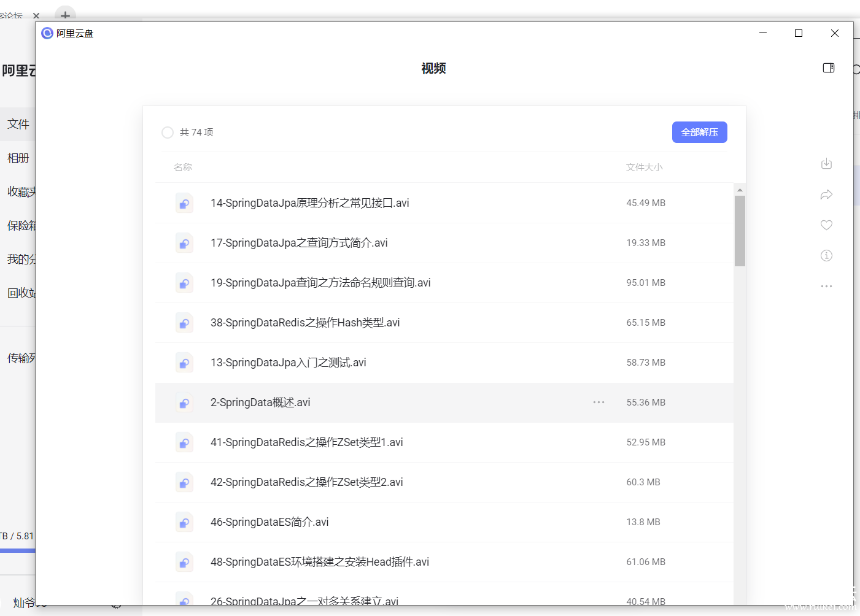Image resolution: width=860 pixels, height=616 pixels.
Task: Open 文件 in the background window sidebar
Action: [18, 124]
